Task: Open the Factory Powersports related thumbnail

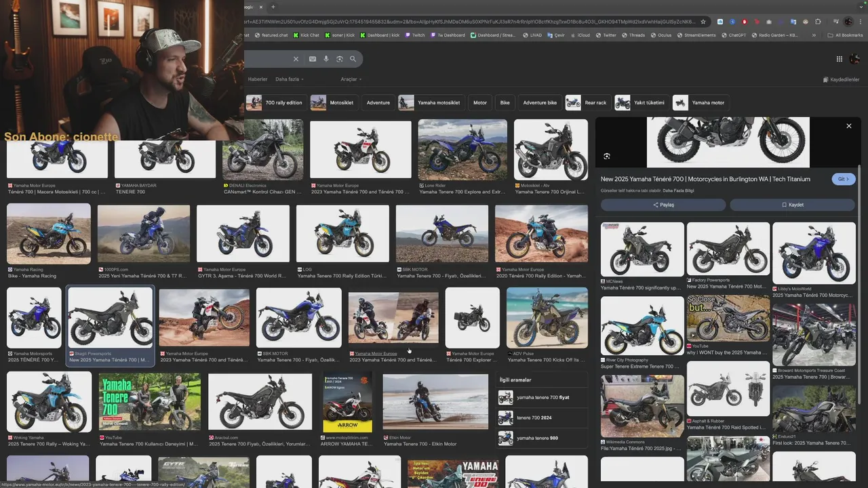Action: tap(728, 249)
